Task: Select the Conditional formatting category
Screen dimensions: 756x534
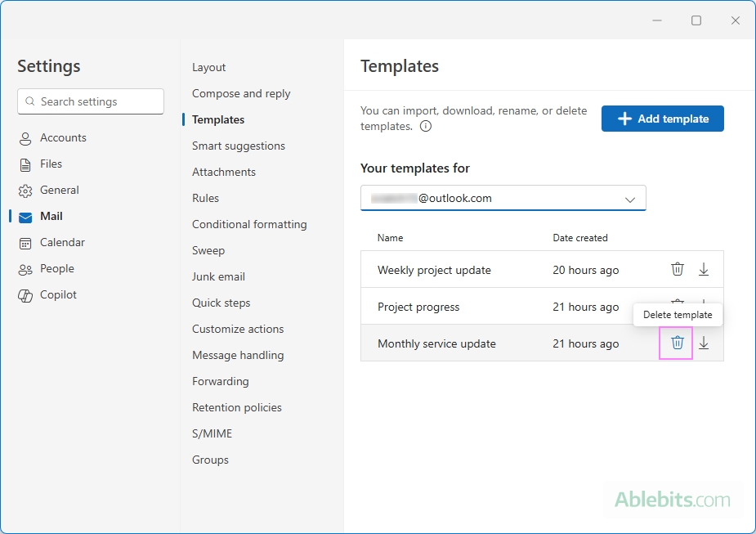Action: tap(249, 224)
